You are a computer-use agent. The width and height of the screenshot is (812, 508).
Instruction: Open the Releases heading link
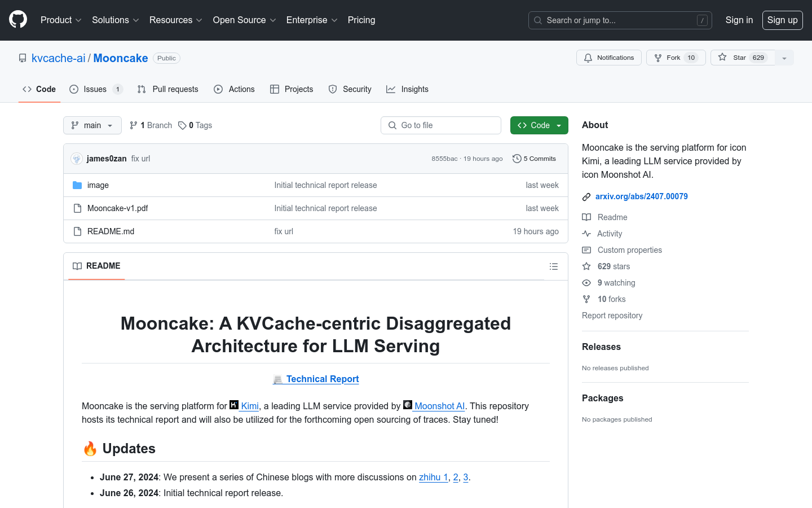[x=601, y=347]
